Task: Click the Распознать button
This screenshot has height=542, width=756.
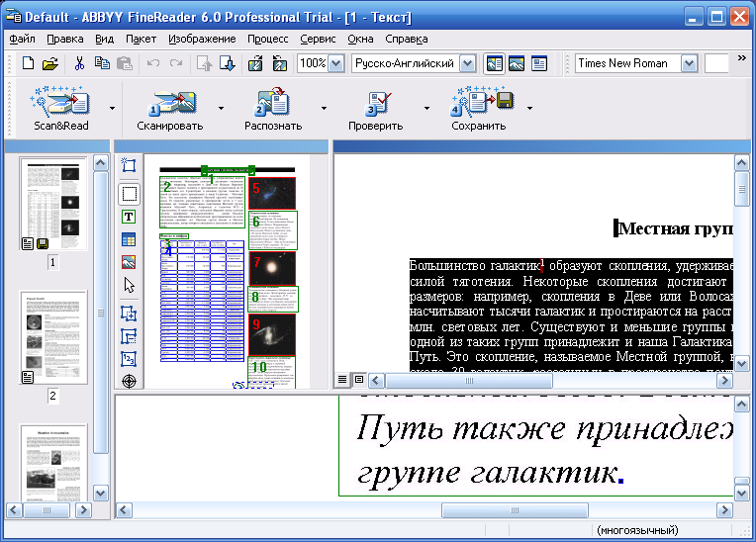Action: click(x=273, y=109)
